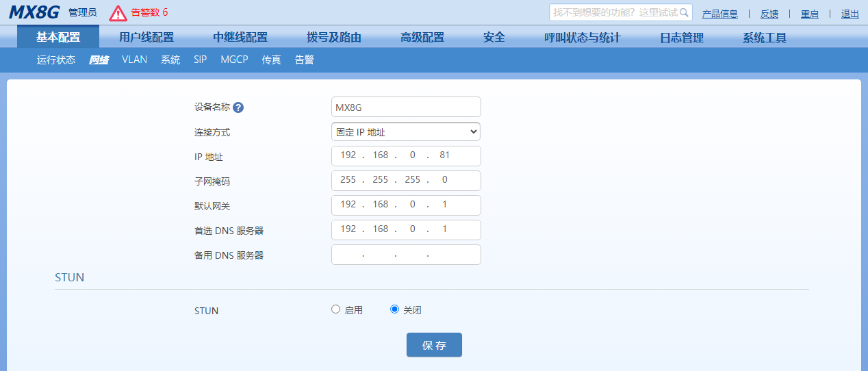The width and height of the screenshot is (868, 371).
Task: Go to the 传真 submenu
Action: pos(272,60)
